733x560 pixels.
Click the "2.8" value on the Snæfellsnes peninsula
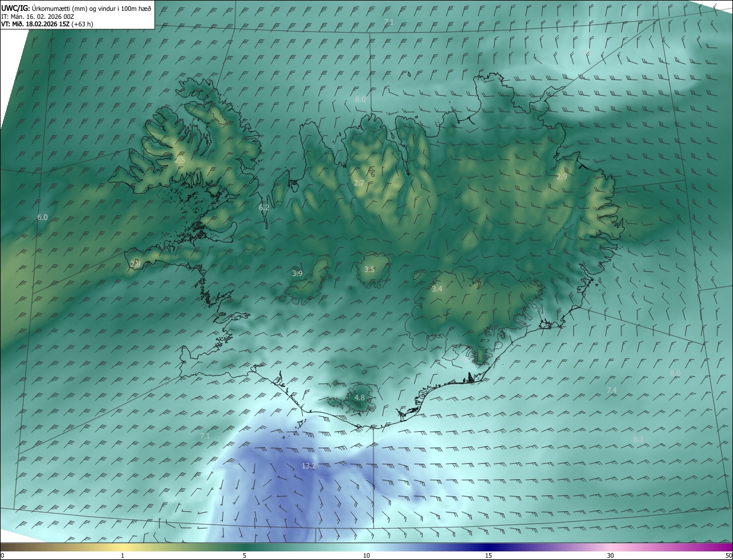click(135, 264)
